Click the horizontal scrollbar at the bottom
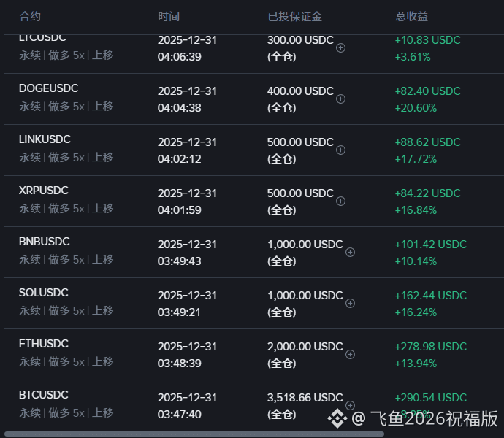Screen dimensions: 504x438 point(194,434)
